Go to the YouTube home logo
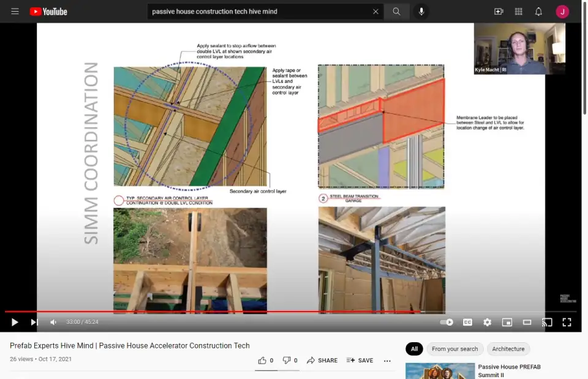Image resolution: width=588 pixels, height=379 pixels. pos(48,12)
